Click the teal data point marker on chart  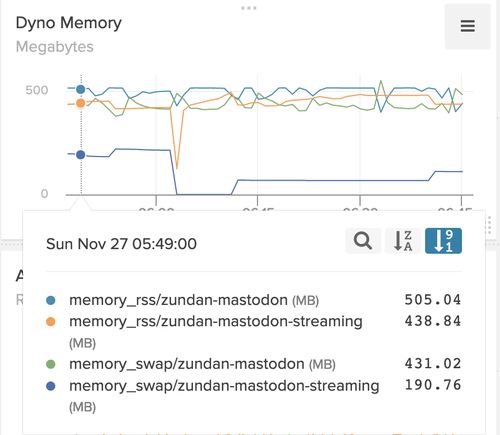pos(81,89)
